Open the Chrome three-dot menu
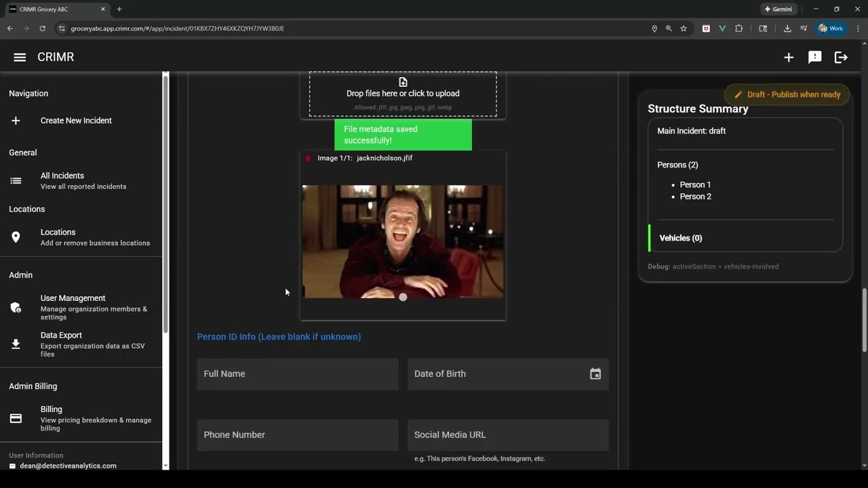Image resolution: width=868 pixels, height=488 pixels. point(859,28)
